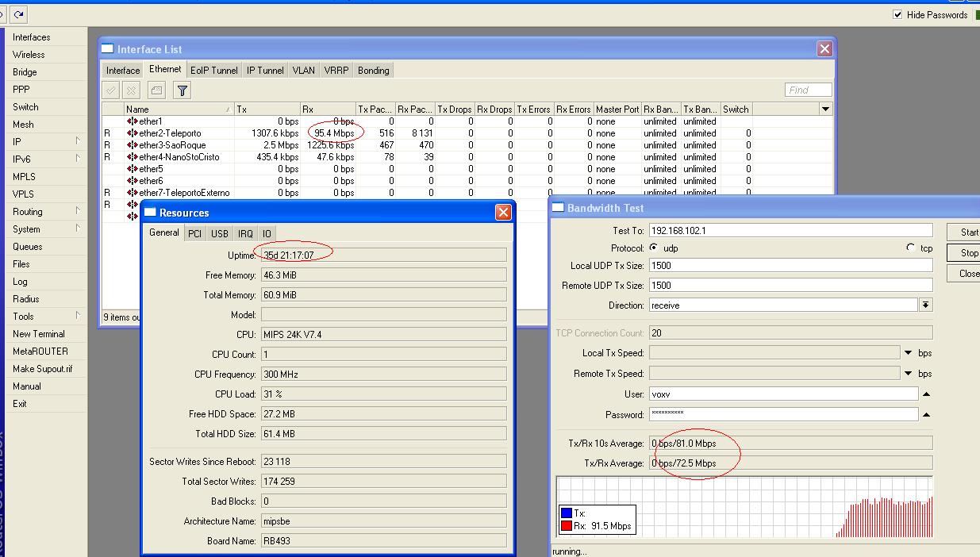980x557 pixels.
Task: Click the Redo arrow in top toolbar
Action: (18, 14)
